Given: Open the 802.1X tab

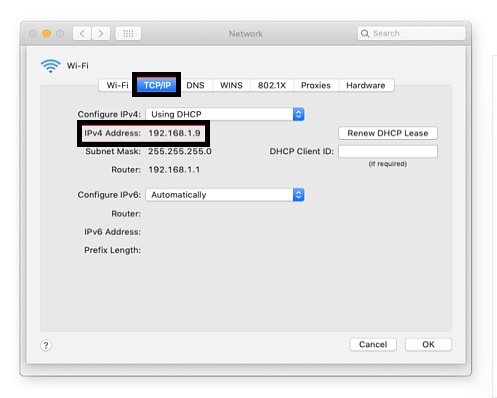Looking at the screenshot, I should pyautogui.click(x=272, y=85).
